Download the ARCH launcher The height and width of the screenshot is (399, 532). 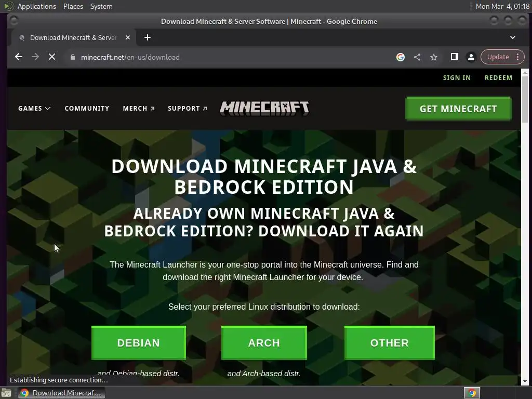264,343
